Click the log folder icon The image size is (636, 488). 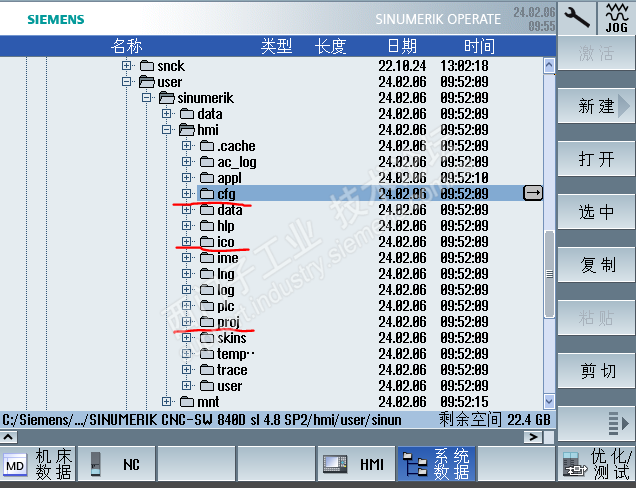207,290
